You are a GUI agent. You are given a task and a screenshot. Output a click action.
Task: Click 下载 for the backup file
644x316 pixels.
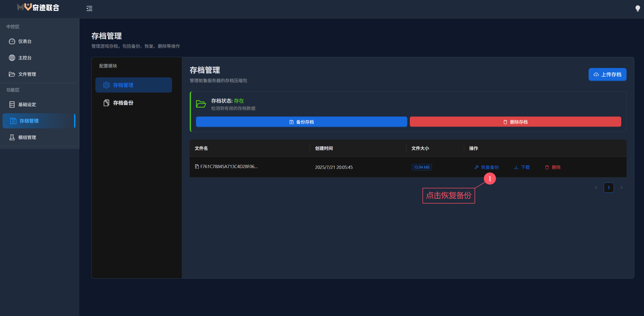pos(522,167)
